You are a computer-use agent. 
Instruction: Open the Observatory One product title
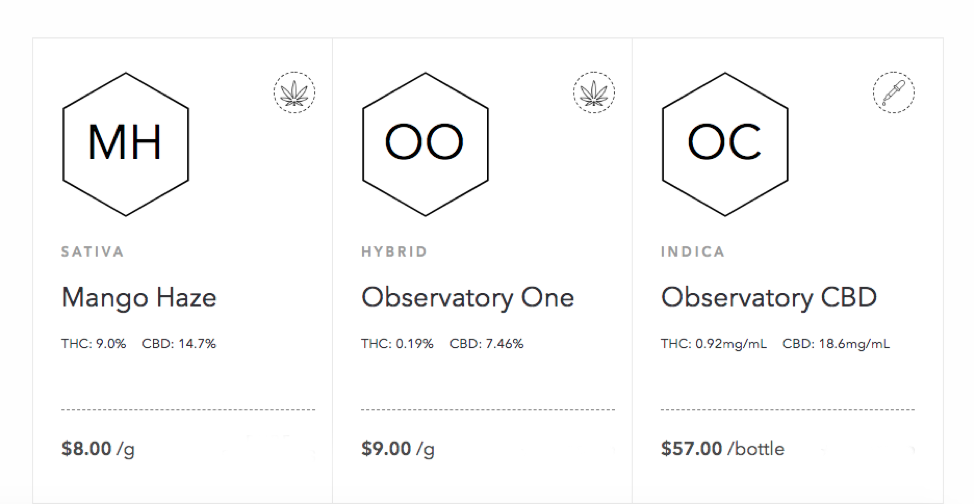pos(468,298)
